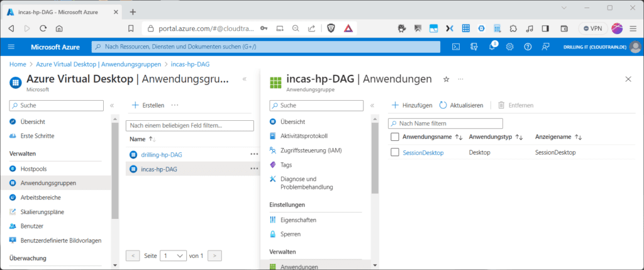Open the browser wallet icon

coord(565,28)
